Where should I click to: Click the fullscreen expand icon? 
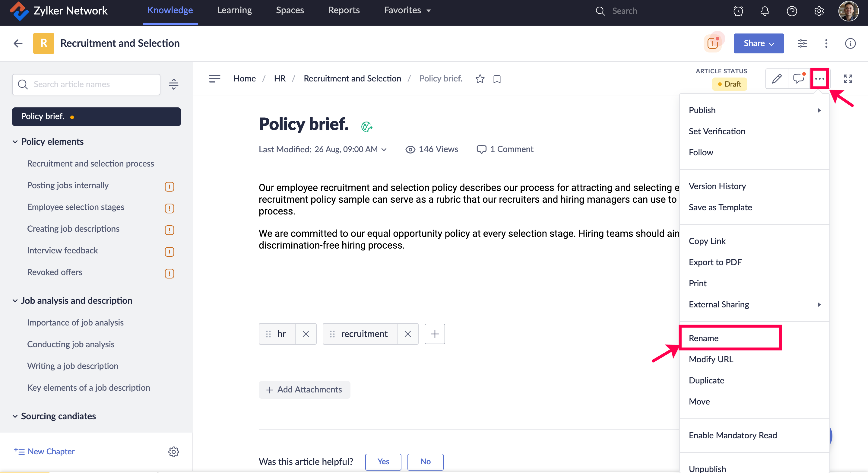tap(848, 78)
